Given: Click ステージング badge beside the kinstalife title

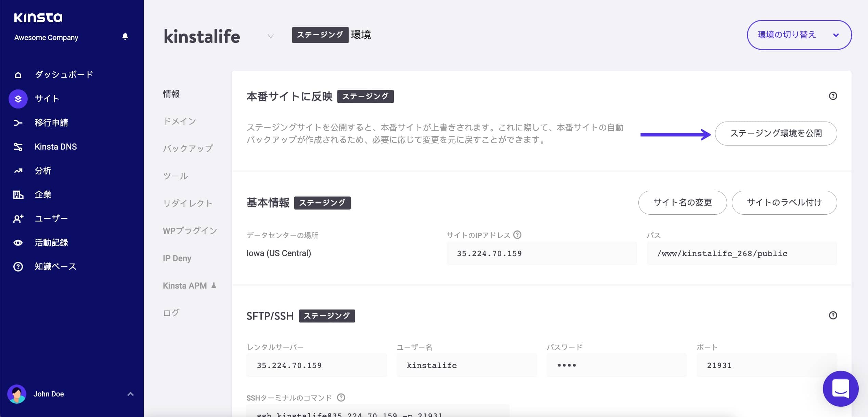Looking at the screenshot, I should (320, 35).
